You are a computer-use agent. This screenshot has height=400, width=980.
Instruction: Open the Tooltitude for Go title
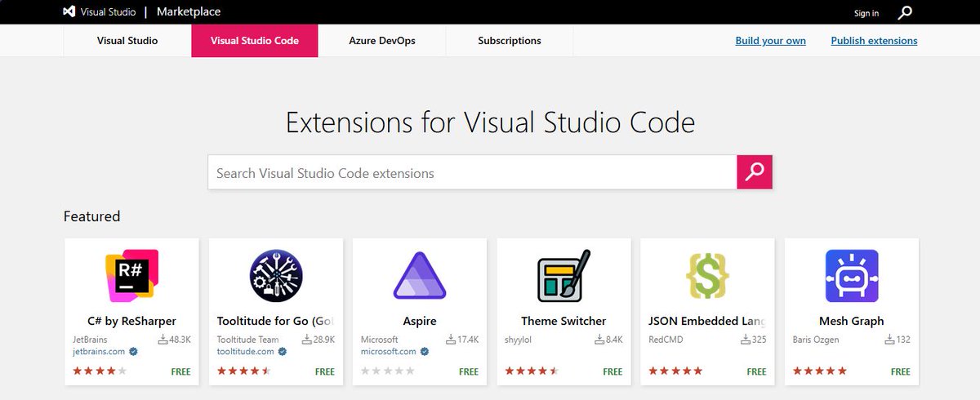275,321
